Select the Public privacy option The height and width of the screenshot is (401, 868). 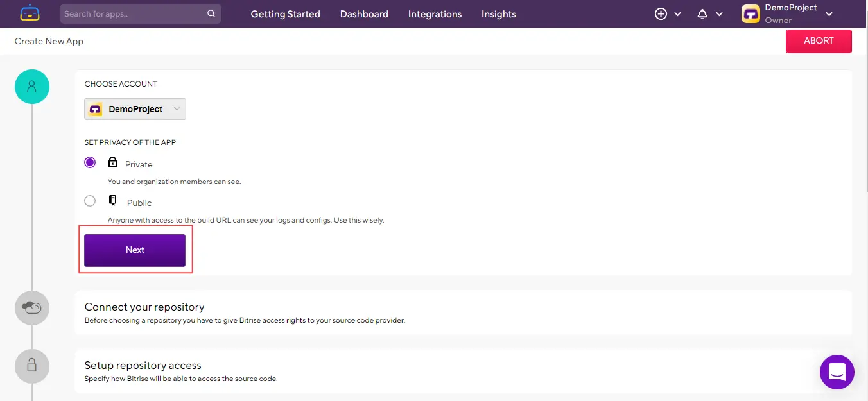[x=90, y=201]
